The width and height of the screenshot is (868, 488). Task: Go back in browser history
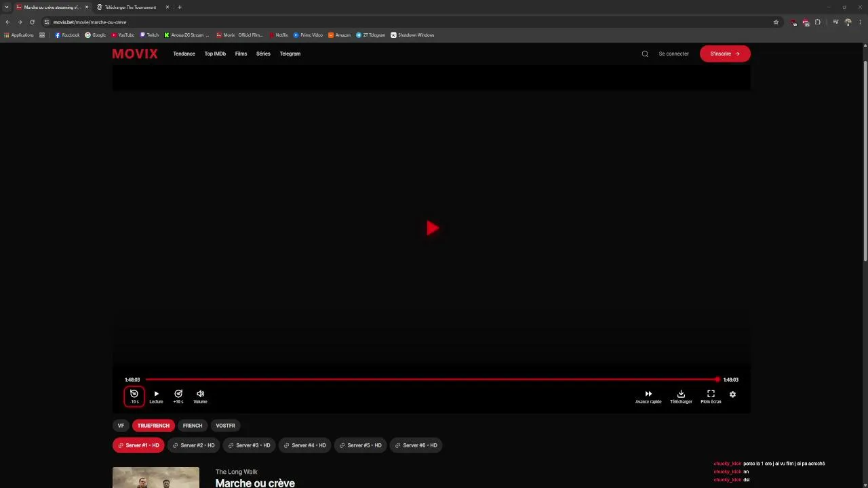point(7,22)
